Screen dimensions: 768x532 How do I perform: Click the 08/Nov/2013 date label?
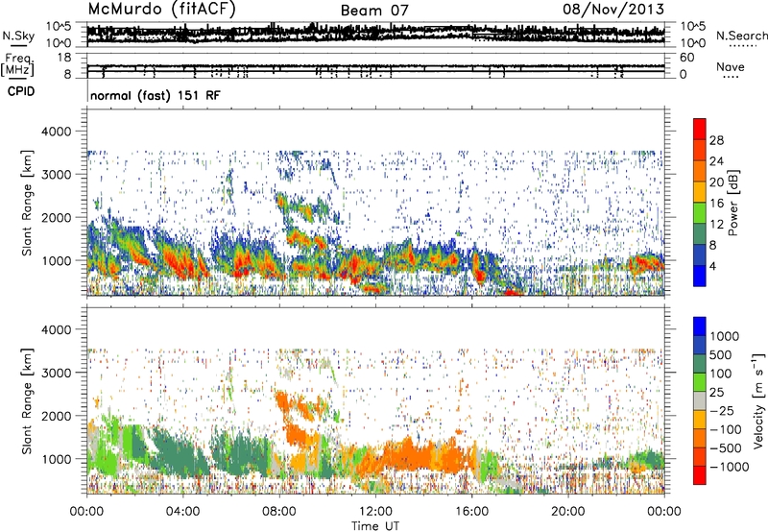[x=613, y=9]
